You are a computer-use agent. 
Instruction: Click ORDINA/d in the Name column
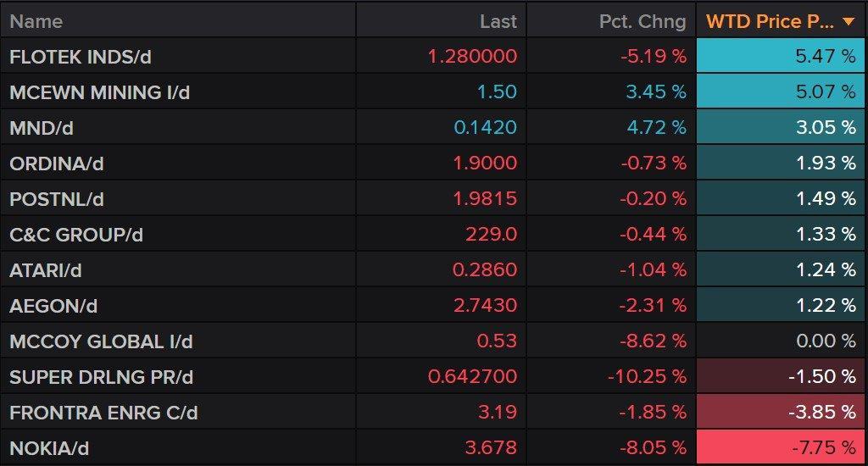click(56, 164)
